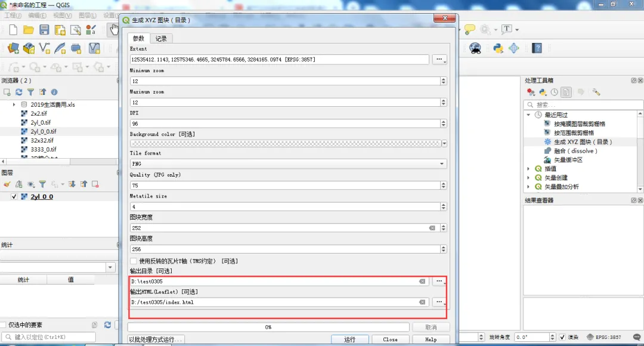Viewport: 644px width, 346px height.
Task: Open the Python console icon
Action: pos(498,48)
